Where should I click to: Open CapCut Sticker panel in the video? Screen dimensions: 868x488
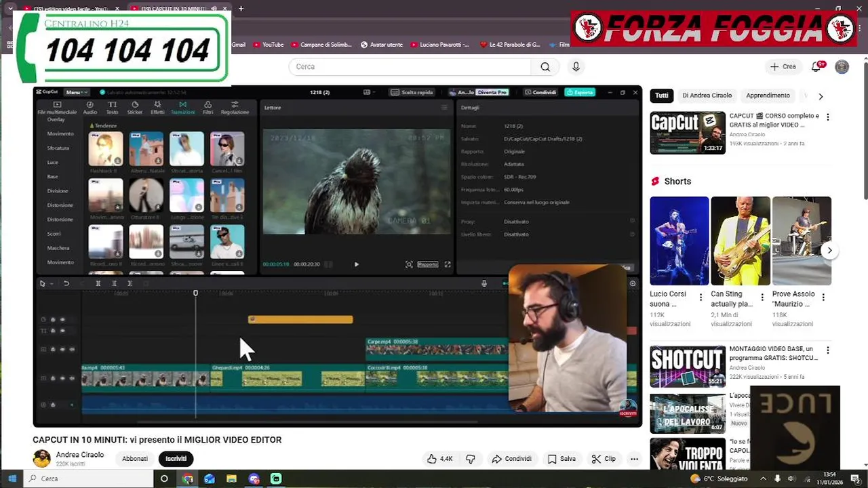click(135, 108)
